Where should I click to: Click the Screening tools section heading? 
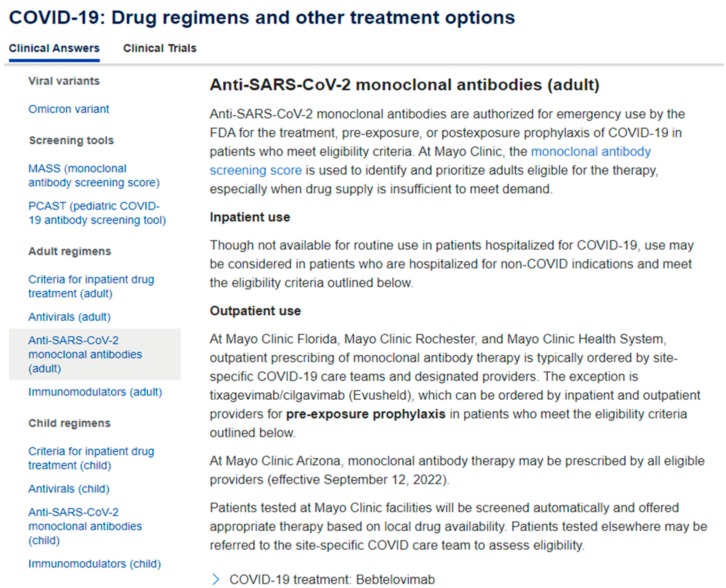pos(71,140)
